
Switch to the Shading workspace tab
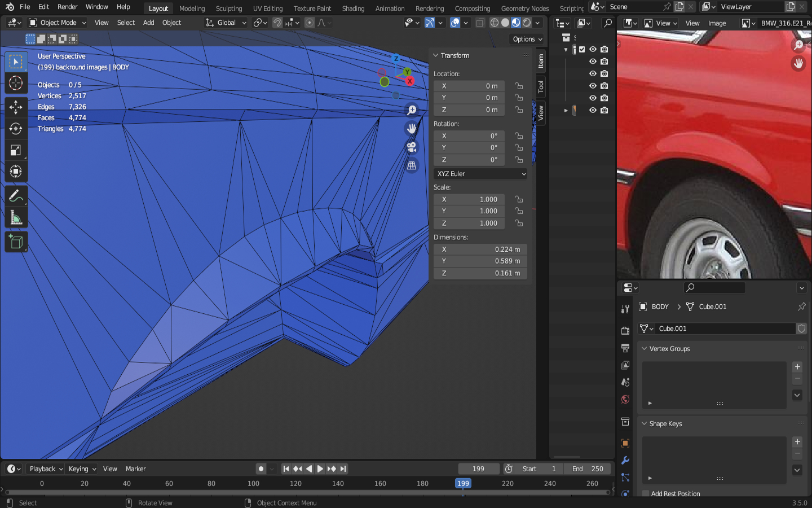(353, 8)
